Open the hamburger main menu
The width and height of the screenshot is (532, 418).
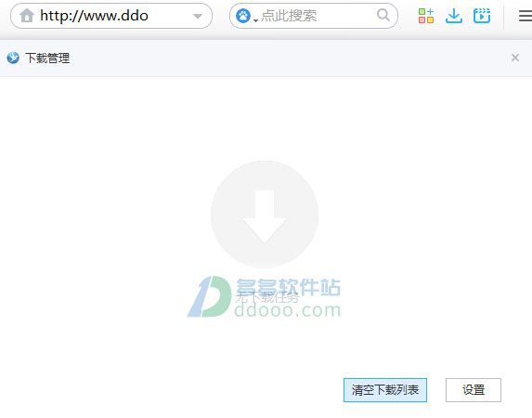(x=526, y=16)
